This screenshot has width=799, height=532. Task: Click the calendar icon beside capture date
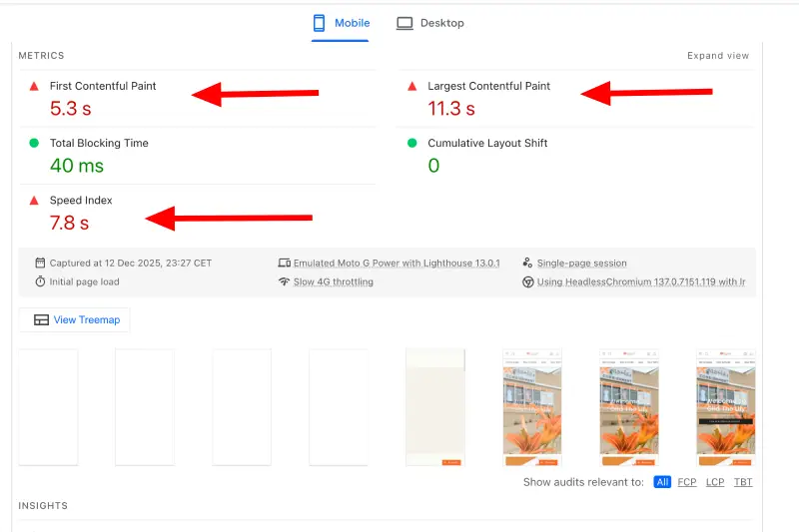coord(40,264)
